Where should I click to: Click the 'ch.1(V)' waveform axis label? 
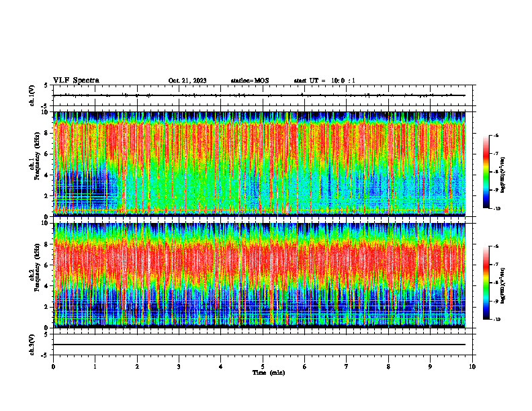point(32,95)
